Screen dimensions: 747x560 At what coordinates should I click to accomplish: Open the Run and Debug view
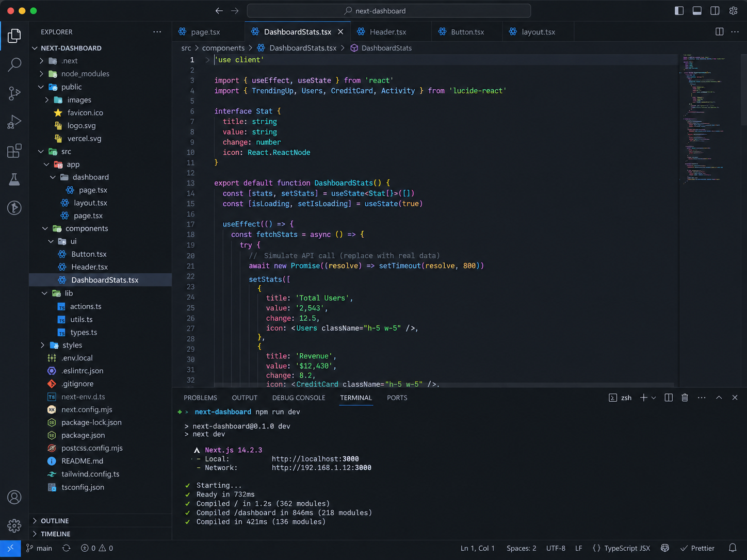click(x=14, y=122)
